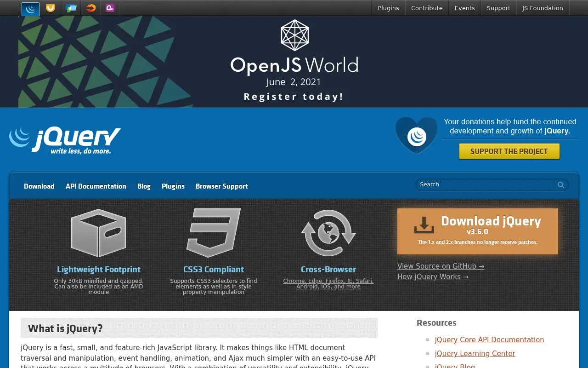The height and width of the screenshot is (368, 588).
Task: Go to Download in main navigation
Action: [39, 186]
